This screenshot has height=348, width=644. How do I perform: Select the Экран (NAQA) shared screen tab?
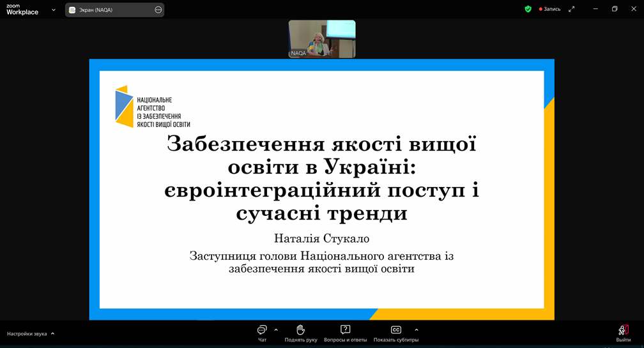pos(114,10)
